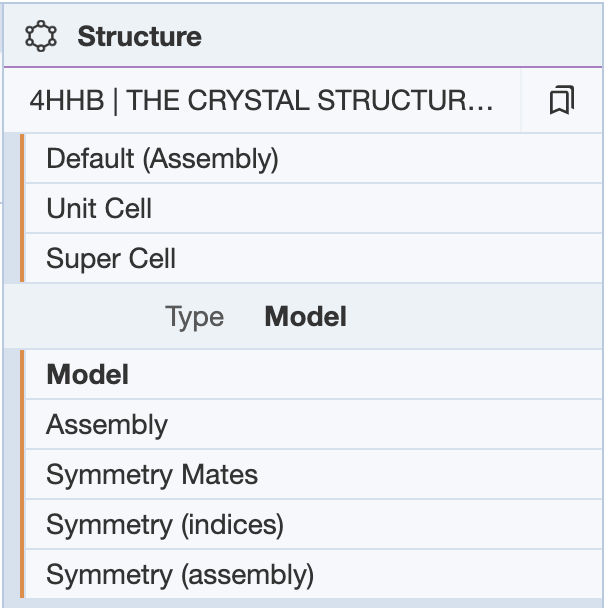Pick the bold Model option in list
Image resolution: width=604 pixels, height=608 pixels.
pos(88,374)
